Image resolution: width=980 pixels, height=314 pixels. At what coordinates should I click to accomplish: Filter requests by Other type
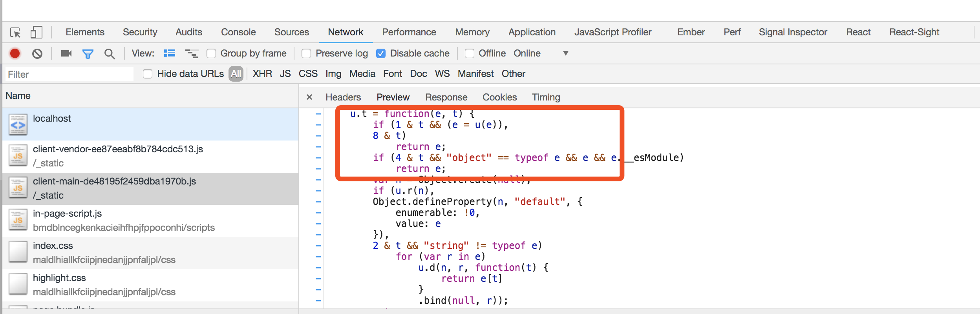point(514,74)
